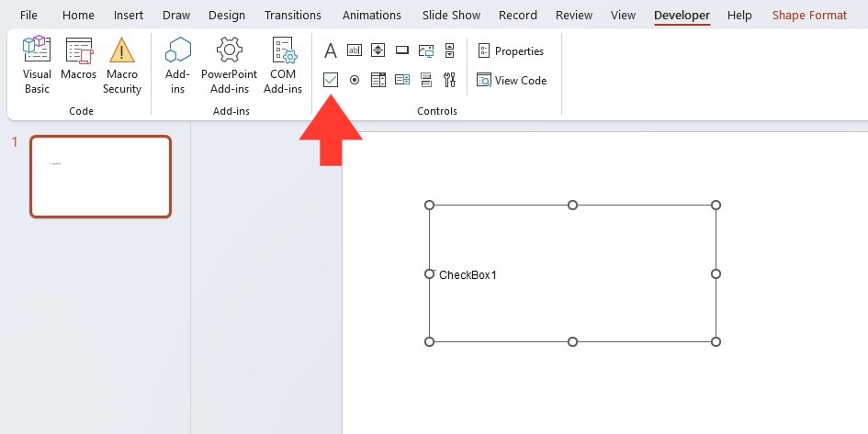This screenshot has height=434, width=868.
Task: Open Macro Security settings
Action: point(122,64)
